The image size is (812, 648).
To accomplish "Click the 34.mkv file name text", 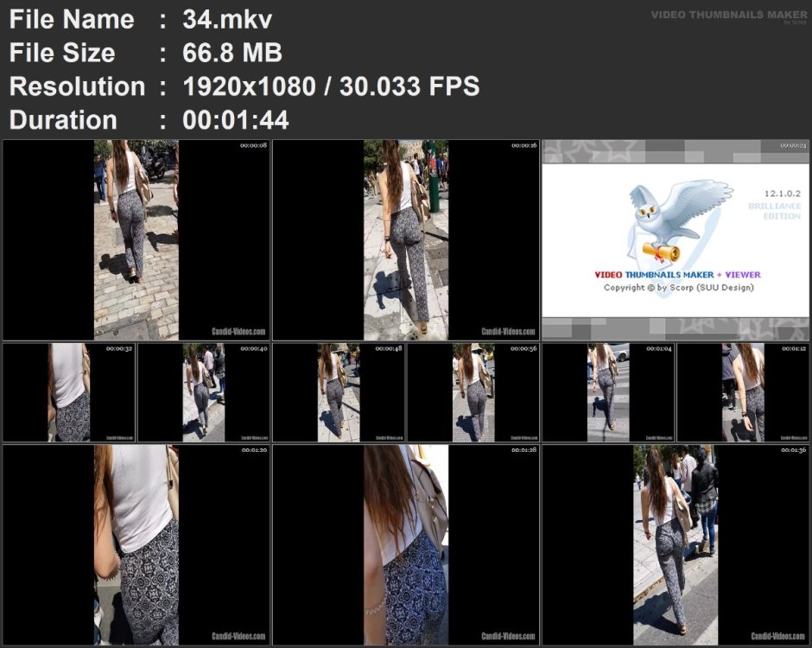I will [x=227, y=20].
